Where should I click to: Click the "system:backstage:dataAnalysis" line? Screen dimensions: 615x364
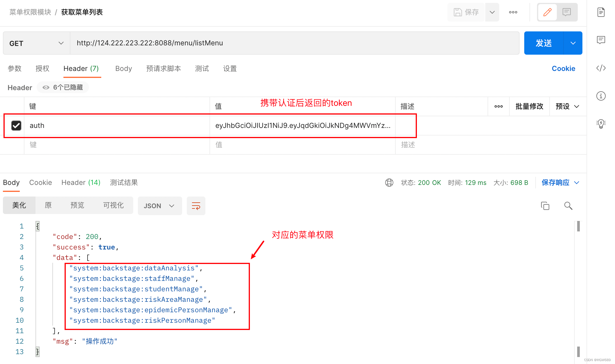point(136,268)
